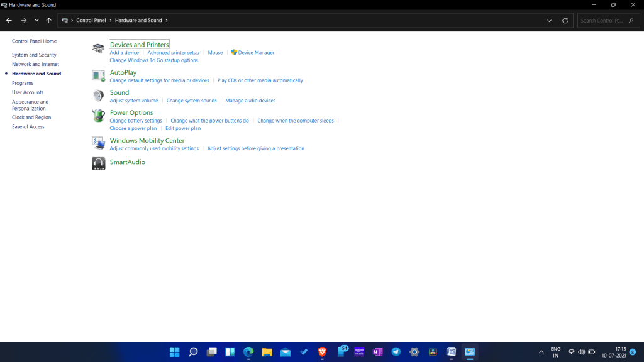Open Devices and Printers via its printer icon
The height and width of the screenshot is (362, 644).
[x=98, y=48]
